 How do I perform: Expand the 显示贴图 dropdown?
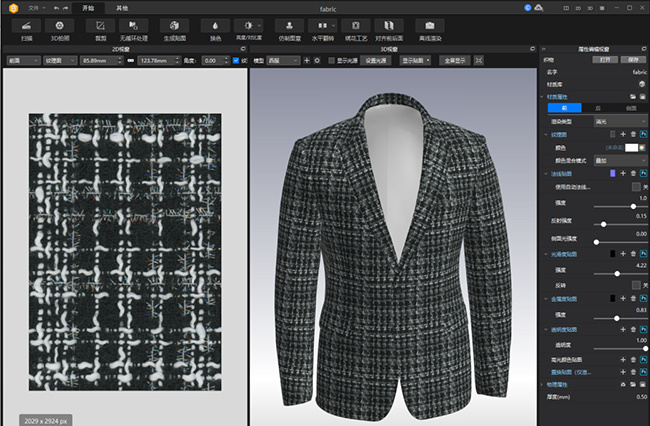click(415, 60)
